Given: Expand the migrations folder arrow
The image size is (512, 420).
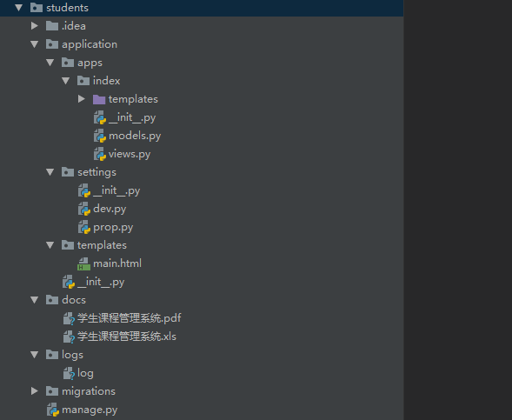Looking at the screenshot, I should pyautogui.click(x=34, y=391).
